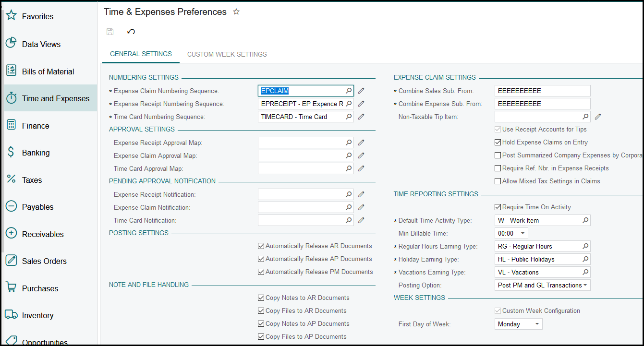Go to Sales Orders in sidebar
The width and height of the screenshot is (644, 346).
point(44,261)
